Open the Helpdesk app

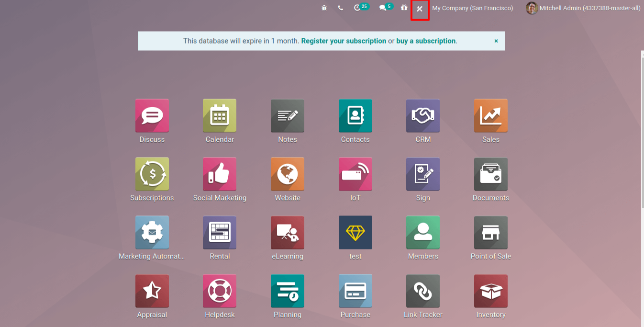tap(220, 291)
